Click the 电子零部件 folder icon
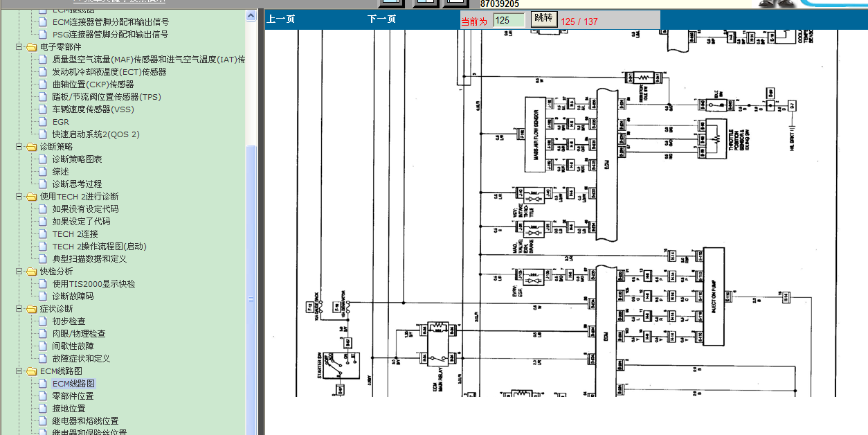The height and width of the screenshot is (435, 868). (31, 47)
